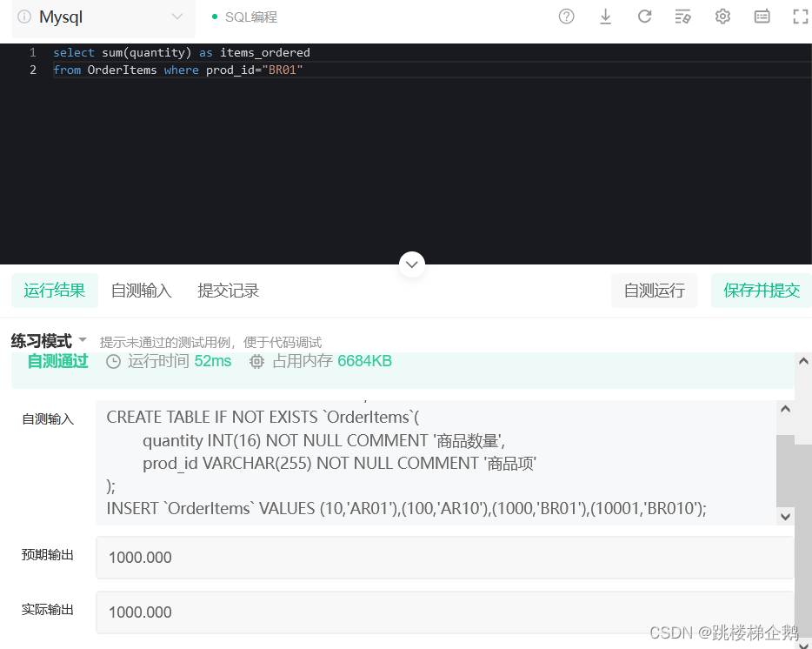Click the 'BR01' string in the code
This screenshot has width=812, height=649.
pos(283,70)
